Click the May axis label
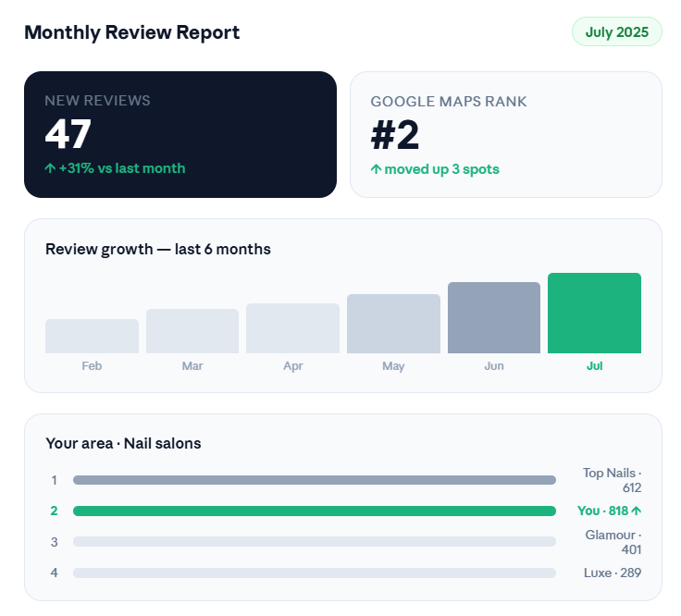The height and width of the screenshot is (616, 681). pos(393,366)
